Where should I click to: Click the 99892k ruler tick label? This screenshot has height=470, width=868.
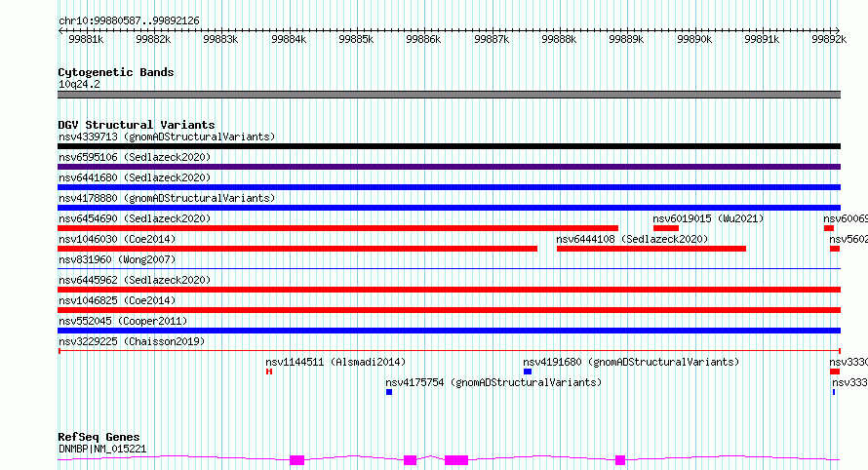point(829,39)
